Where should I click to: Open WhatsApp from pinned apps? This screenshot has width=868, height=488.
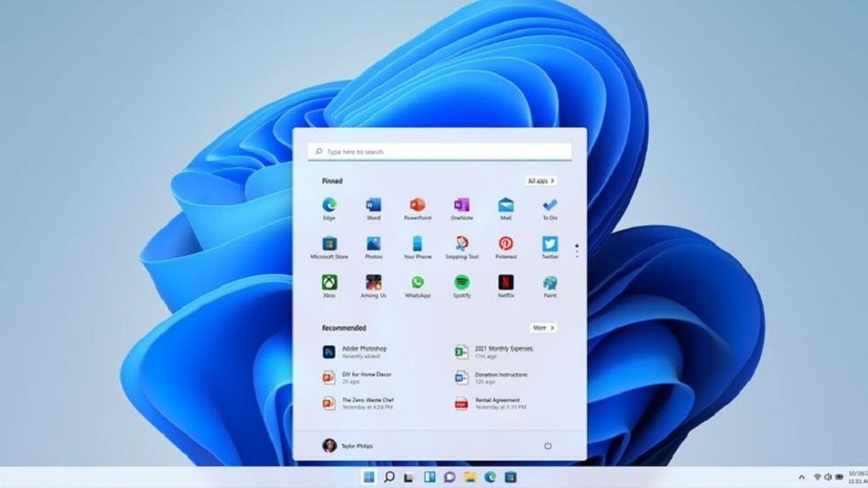point(417,286)
